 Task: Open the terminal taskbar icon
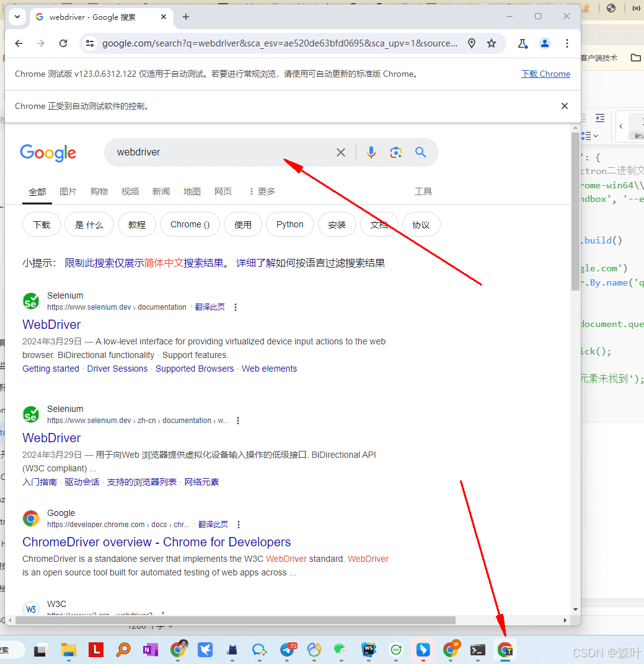tap(477, 650)
